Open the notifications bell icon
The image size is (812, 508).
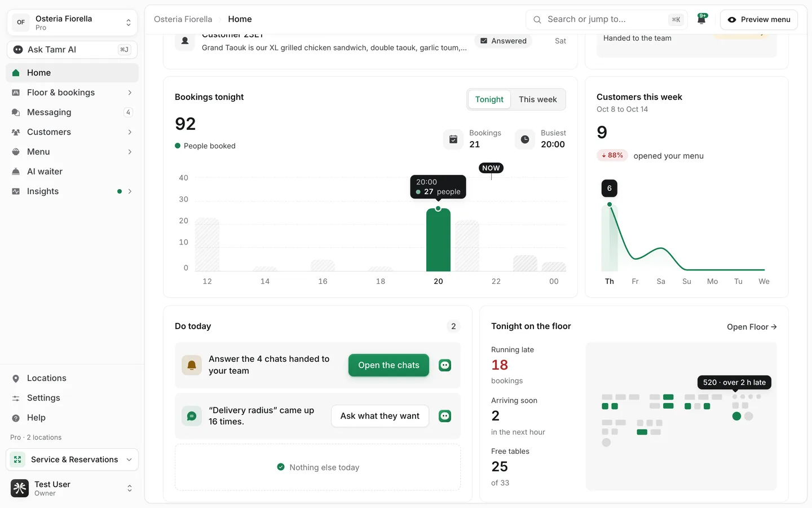click(x=701, y=19)
